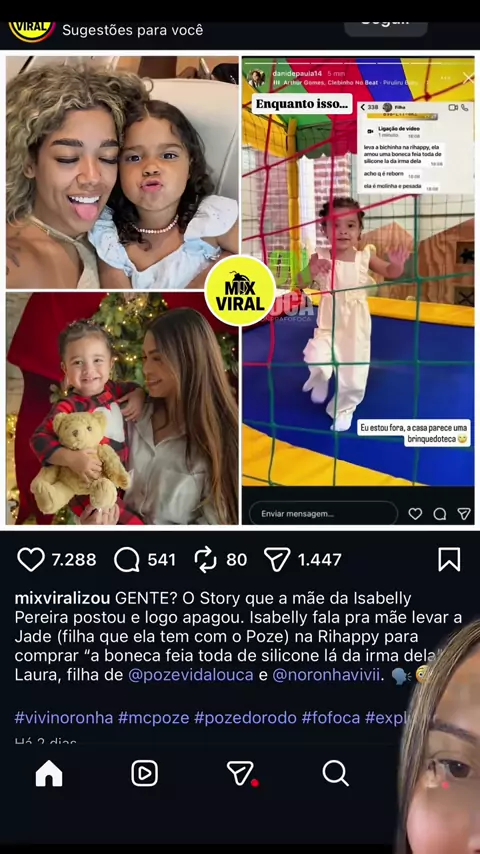Open direct messages from bottom navigation bar
Viewport: 480px width, 854px height.
coord(241,773)
